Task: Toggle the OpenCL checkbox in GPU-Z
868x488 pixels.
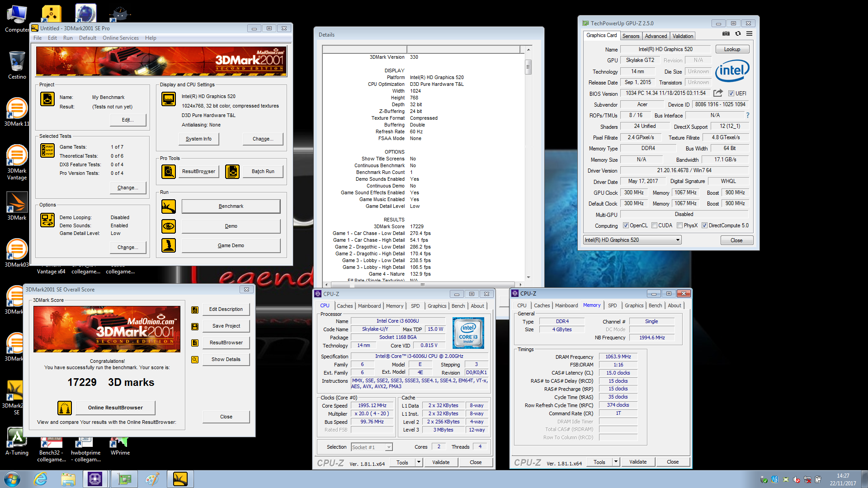Action: pyautogui.click(x=626, y=225)
